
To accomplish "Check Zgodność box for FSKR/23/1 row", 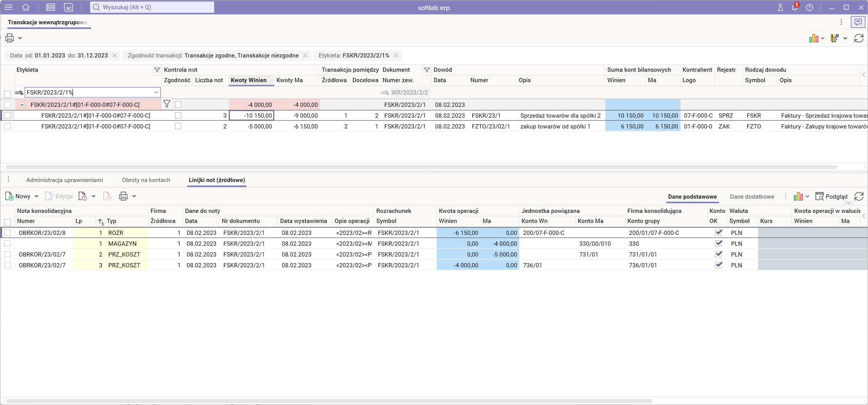I will (178, 115).
